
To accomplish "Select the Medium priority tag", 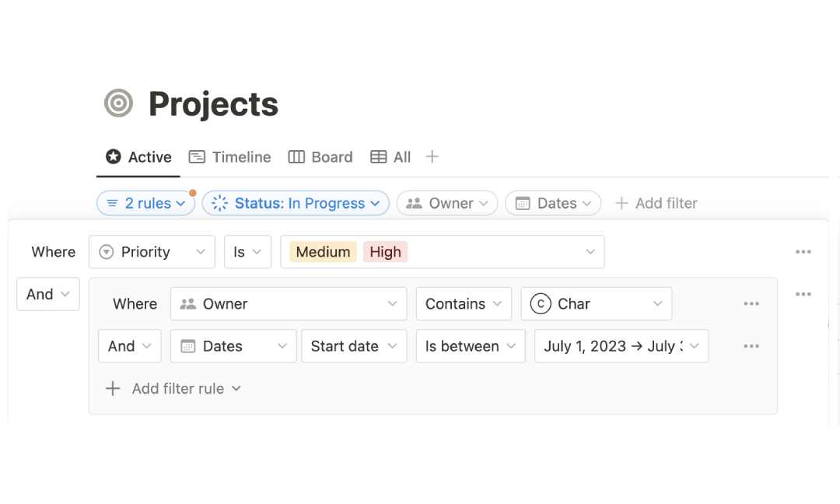I will coord(323,251).
